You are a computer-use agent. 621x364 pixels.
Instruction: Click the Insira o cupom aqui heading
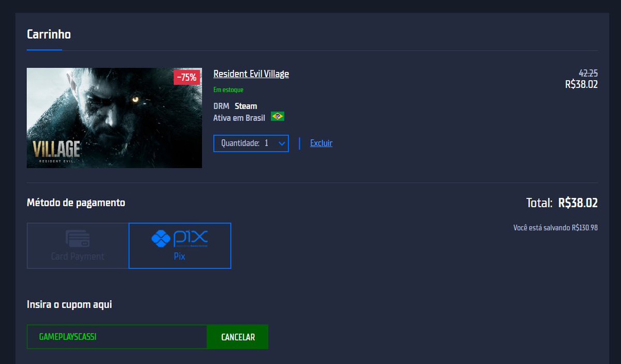69,304
